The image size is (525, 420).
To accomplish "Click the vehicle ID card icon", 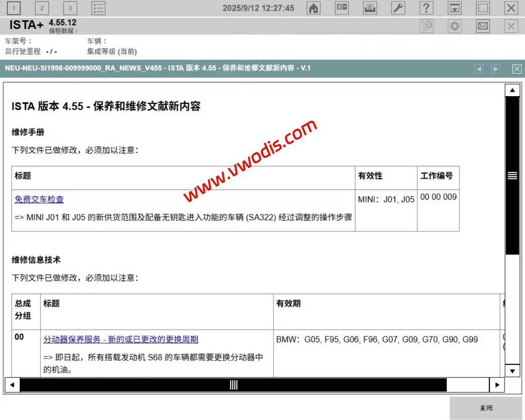I will (342, 8).
